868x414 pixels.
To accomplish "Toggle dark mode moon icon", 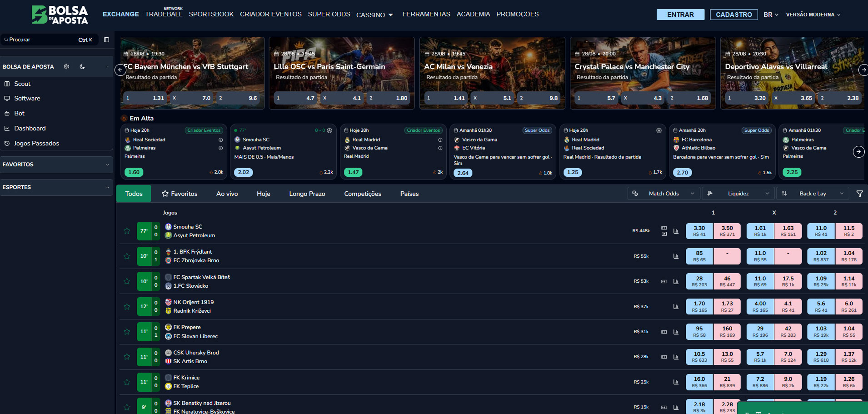I will click(82, 66).
